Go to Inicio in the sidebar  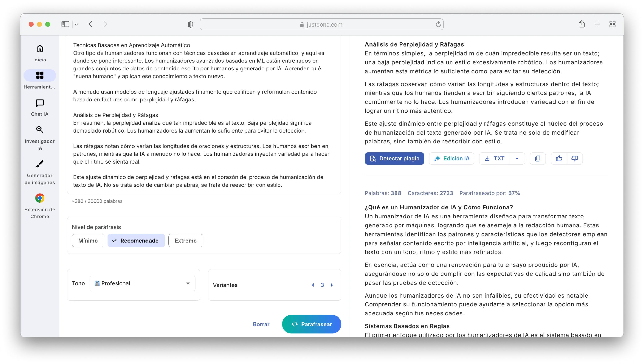click(x=40, y=53)
